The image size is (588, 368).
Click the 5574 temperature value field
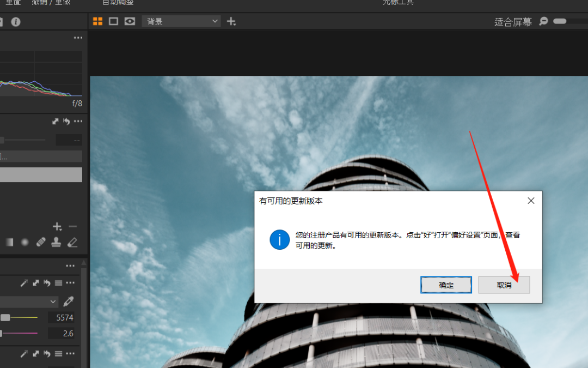(62, 317)
